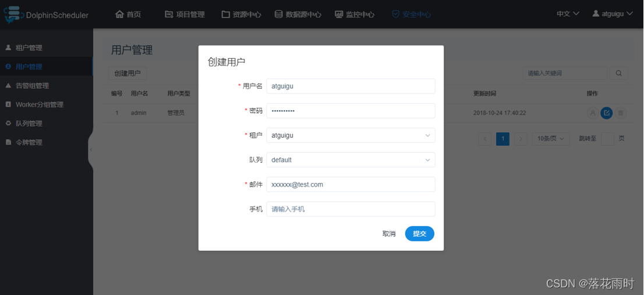The image size is (644, 295).
Task: Open the 中文 language dropdown
Action: tap(568, 13)
